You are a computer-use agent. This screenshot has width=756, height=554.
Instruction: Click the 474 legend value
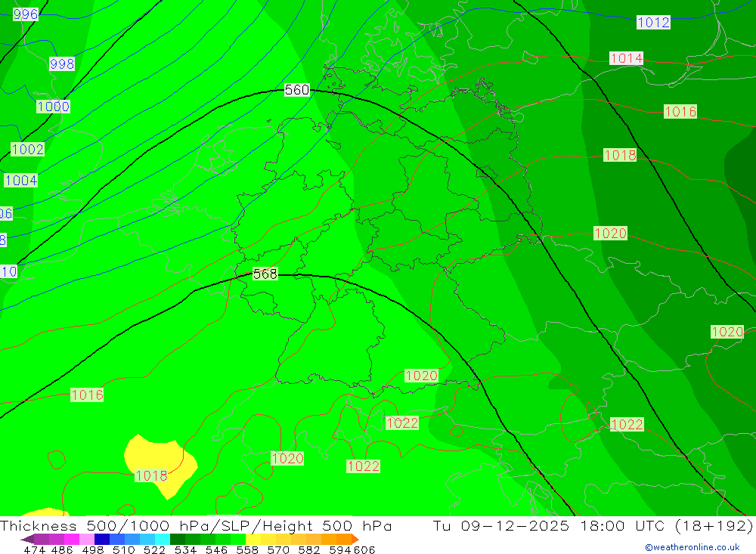click(34, 549)
